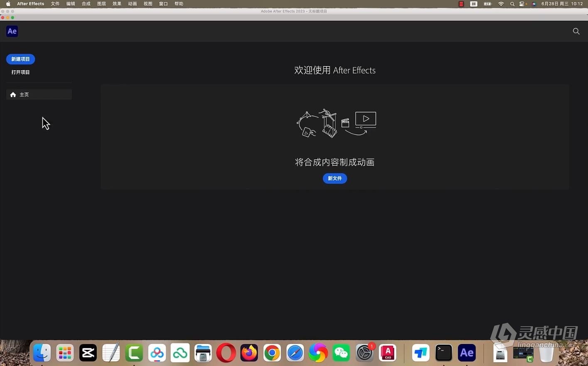Click the date and time 6月28日 周三 10:12
Screen dimensions: 588x366
(x=562, y=4)
